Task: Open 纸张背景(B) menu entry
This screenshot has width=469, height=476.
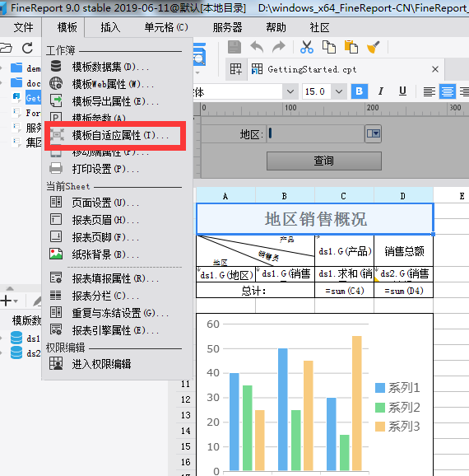Action: pyautogui.click(x=117, y=254)
